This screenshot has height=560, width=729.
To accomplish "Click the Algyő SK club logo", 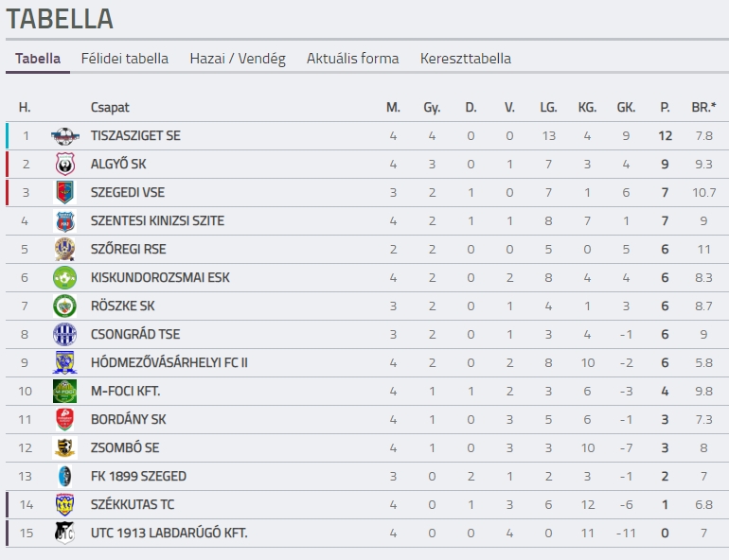I will tap(64, 165).
